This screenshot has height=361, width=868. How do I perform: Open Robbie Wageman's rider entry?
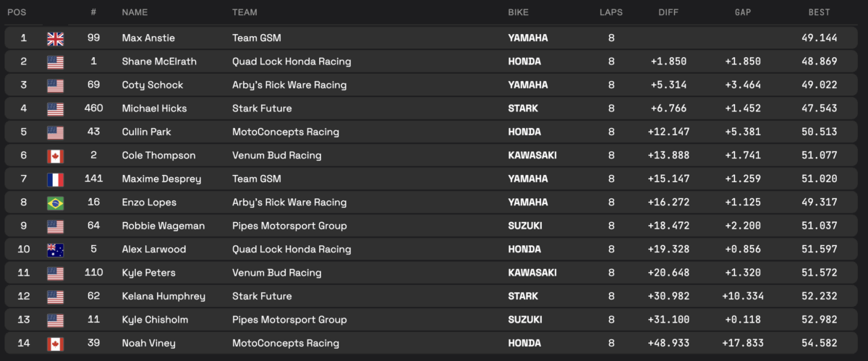click(163, 226)
